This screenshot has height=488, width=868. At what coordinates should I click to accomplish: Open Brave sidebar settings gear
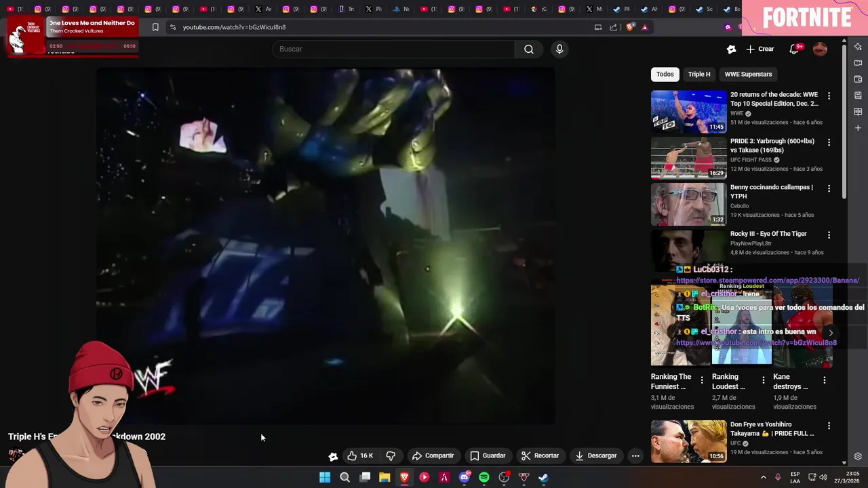858,456
